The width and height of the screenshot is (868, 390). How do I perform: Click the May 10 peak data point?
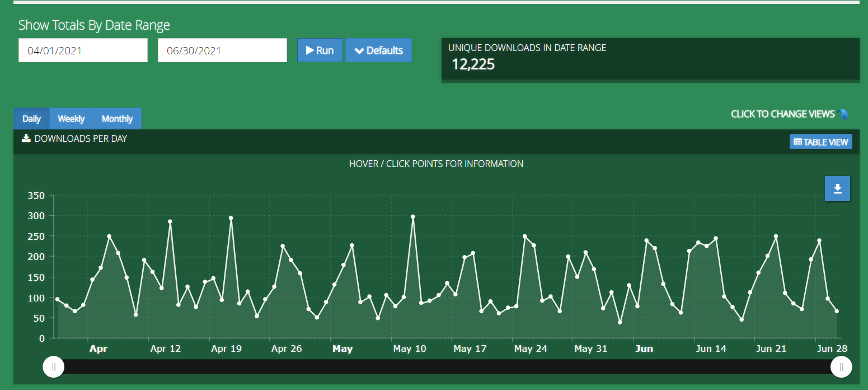point(412,216)
